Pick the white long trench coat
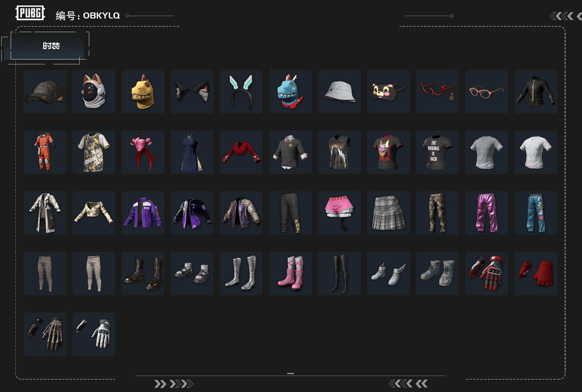Screen dimensions: 582x392 [x=45, y=213]
